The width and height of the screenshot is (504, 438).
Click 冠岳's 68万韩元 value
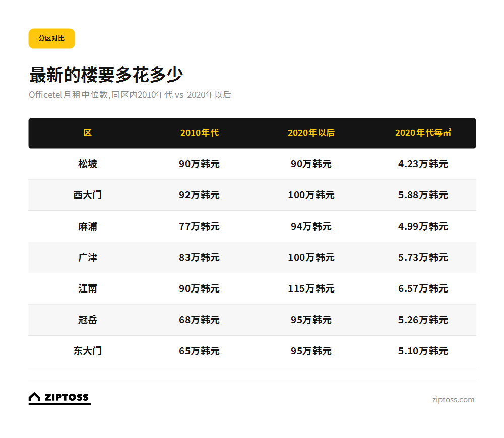coord(199,320)
